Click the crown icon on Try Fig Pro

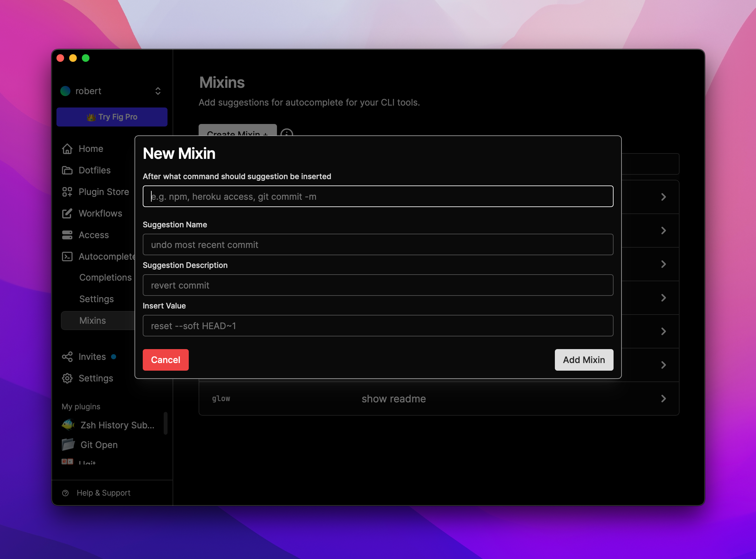coord(91,117)
